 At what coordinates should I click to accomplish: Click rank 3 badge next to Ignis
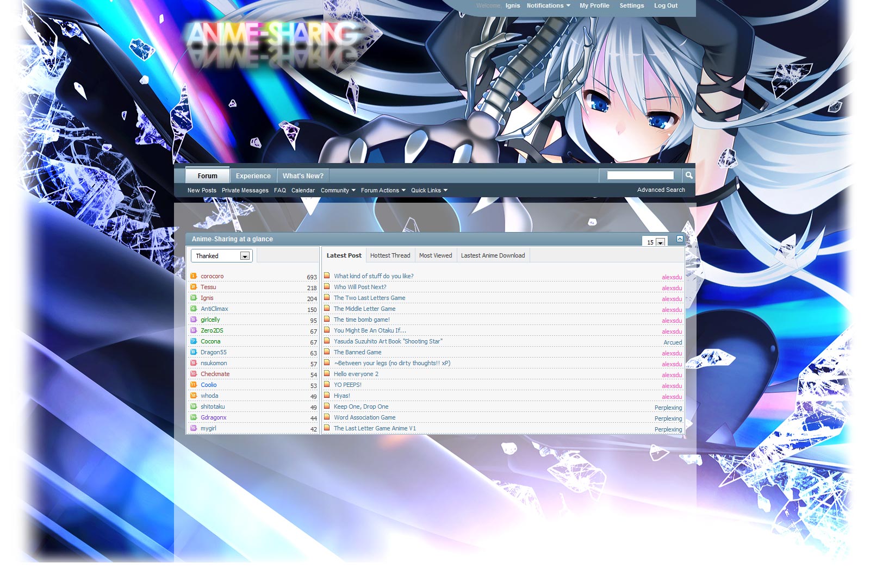(x=193, y=298)
